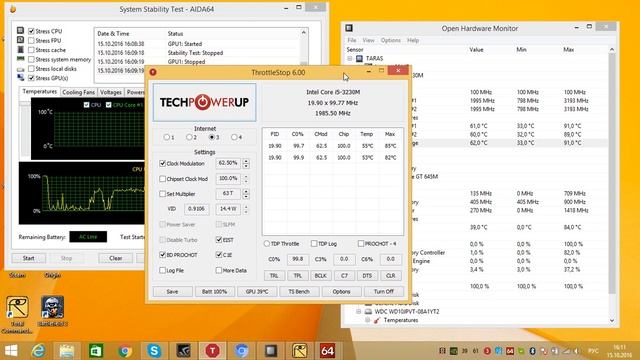Screen dimensions: 640x360
Task: Open ThrottleStop Options button
Action: 341,291
